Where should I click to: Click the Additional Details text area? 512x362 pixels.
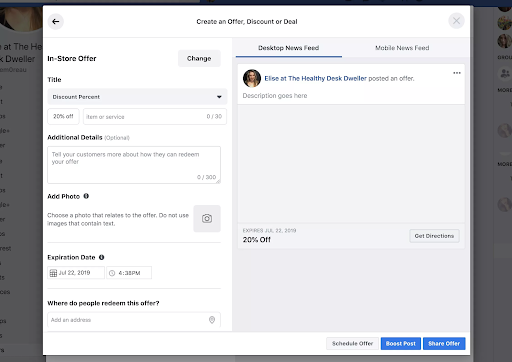[134, 165]
